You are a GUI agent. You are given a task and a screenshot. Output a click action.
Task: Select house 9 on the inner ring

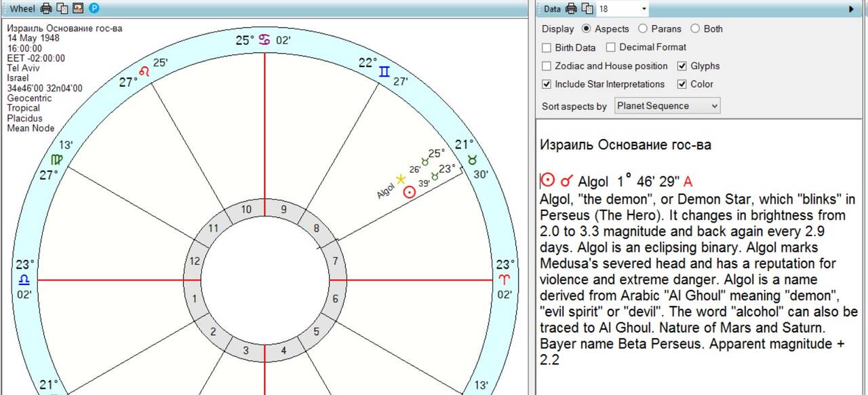[x=284, y=209]
